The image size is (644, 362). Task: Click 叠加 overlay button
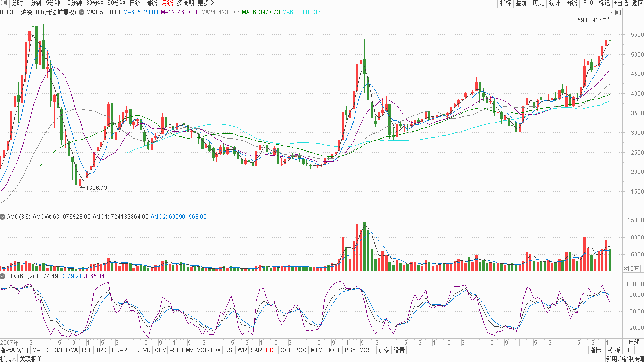(521, 3)
